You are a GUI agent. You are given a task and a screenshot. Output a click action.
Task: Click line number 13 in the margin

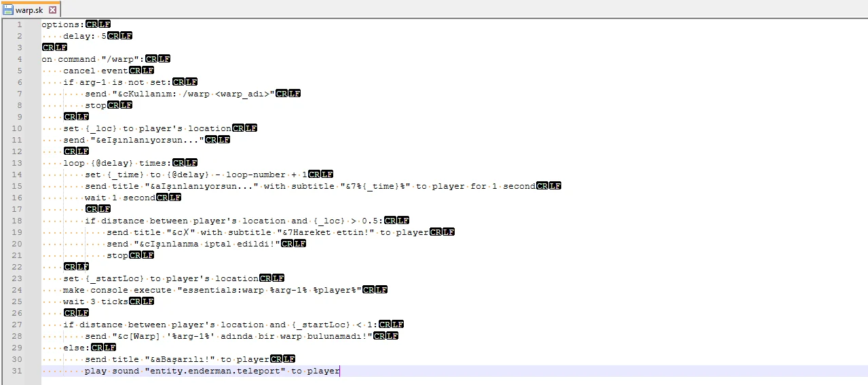[17, 163]
